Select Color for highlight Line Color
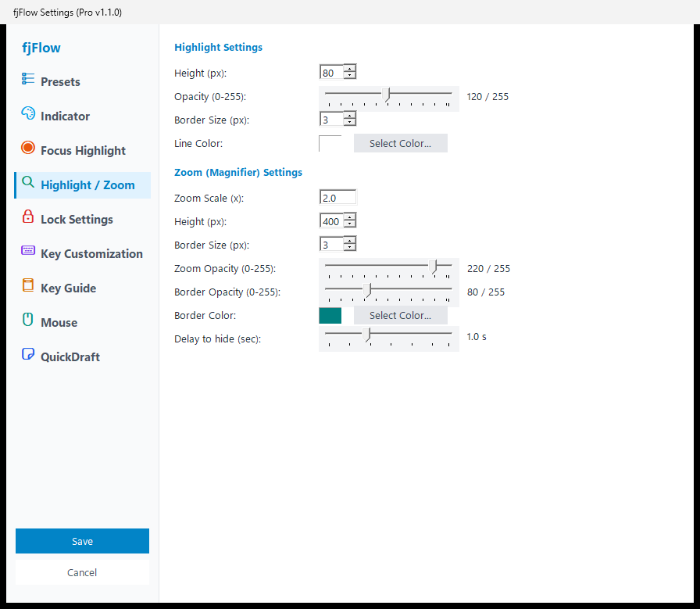The width and height of the screenshot is (700, 609). pyautogui.click(x=401, y=143)
